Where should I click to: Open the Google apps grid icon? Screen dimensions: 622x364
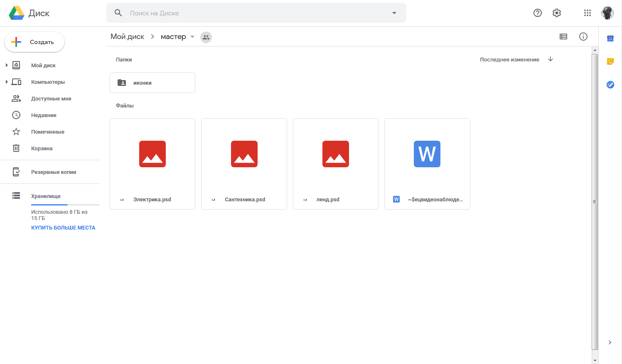(x=587, y=13)
